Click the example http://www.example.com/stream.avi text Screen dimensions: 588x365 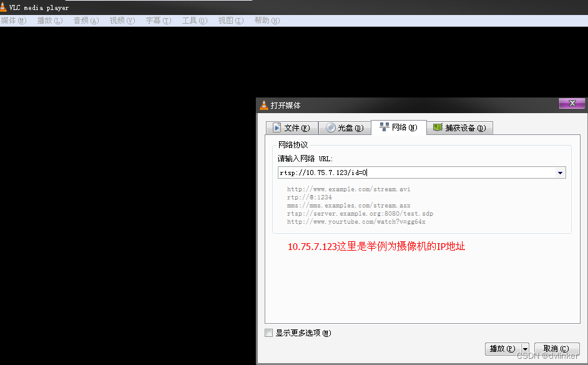pyautogui.click(x=348, y=189)
